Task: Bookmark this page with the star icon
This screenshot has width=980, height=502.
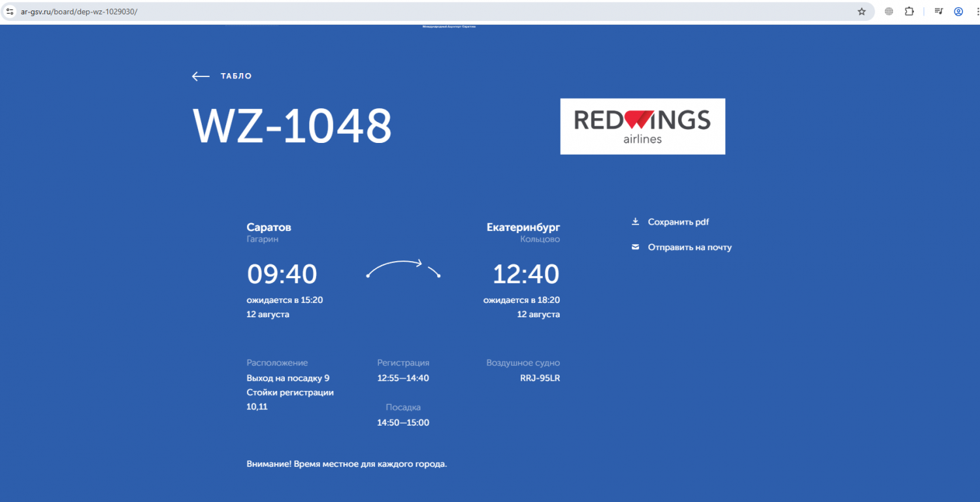Action: pos(862,11)
